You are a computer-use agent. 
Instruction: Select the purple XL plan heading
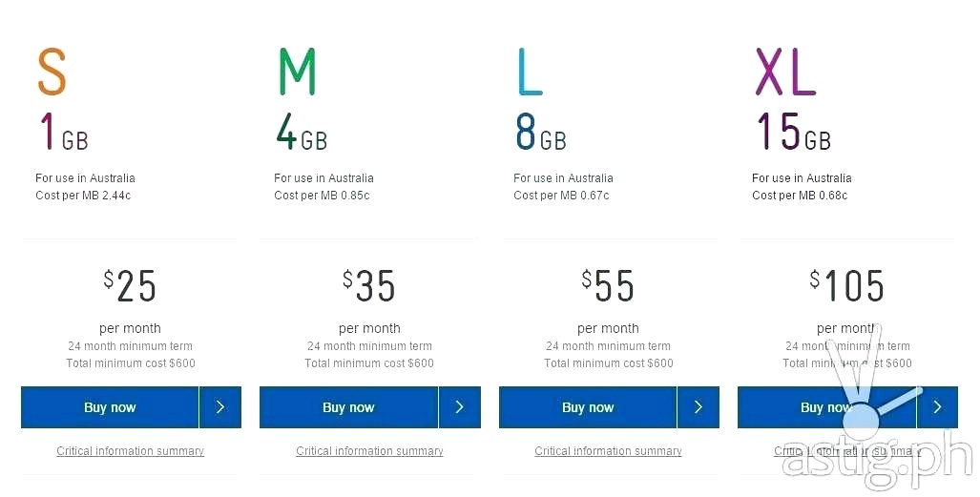pos(785,72)
